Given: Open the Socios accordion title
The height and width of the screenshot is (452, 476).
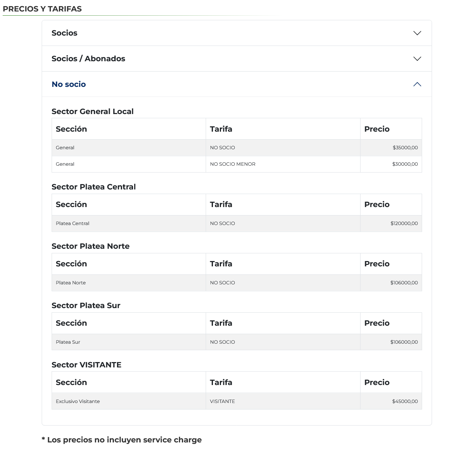Looking at the screenshot, I should tap(64, 33).
